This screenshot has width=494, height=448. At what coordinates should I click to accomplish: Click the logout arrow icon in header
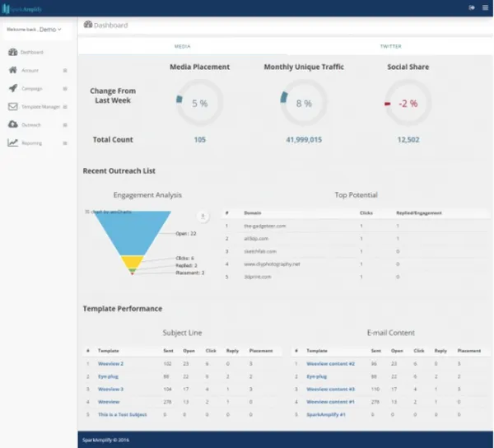(x=472, y=7)
